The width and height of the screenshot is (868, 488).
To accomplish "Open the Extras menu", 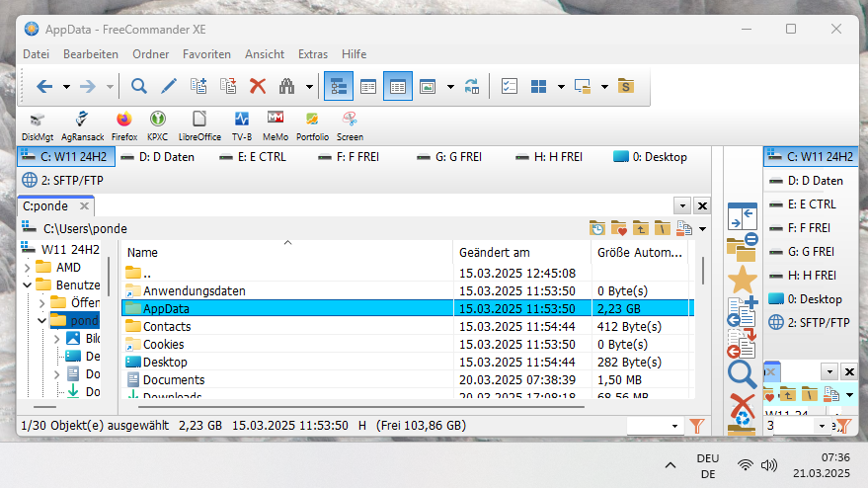I will pyautogui.click(x=313, y=54).
